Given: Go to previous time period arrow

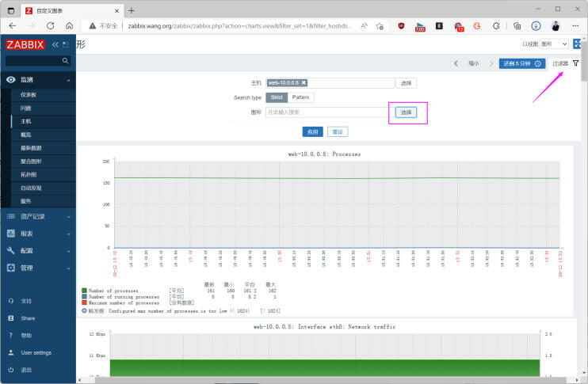Looking at the screenshot, I should 456,63.
